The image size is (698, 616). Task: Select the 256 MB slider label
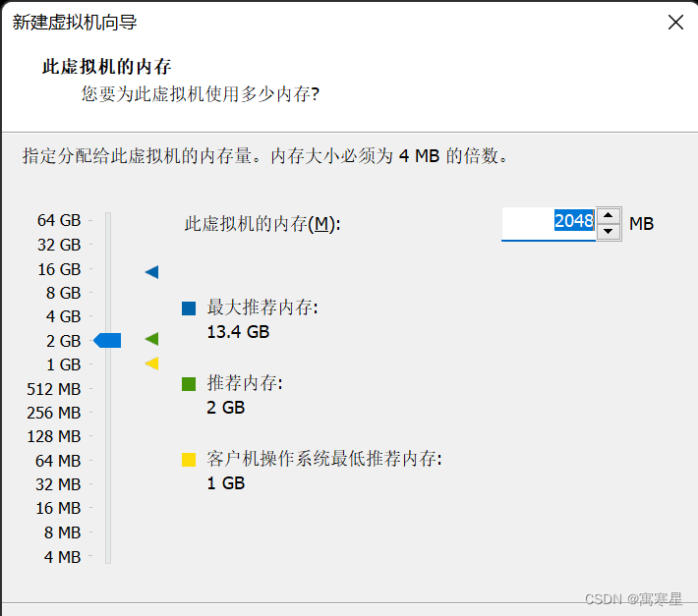coord(54,413)
